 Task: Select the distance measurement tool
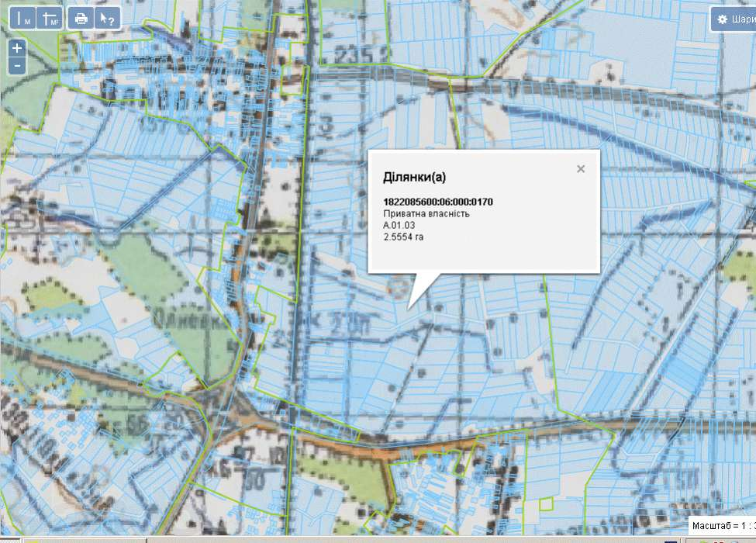24,19
